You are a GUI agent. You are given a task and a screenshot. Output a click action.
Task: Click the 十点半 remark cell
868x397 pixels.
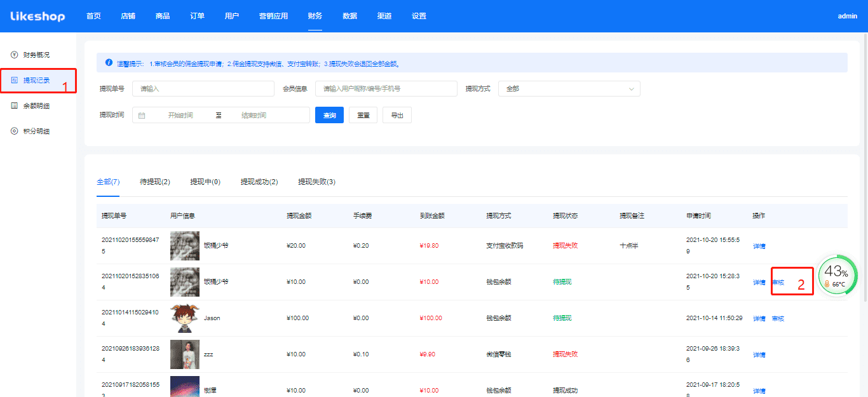coord(629,246)
